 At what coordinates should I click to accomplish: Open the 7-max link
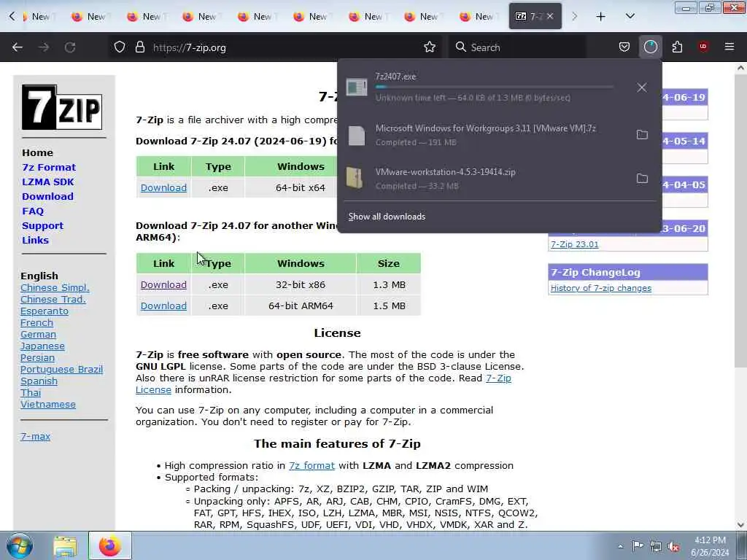pyautogui.click(x=35, y=436)
